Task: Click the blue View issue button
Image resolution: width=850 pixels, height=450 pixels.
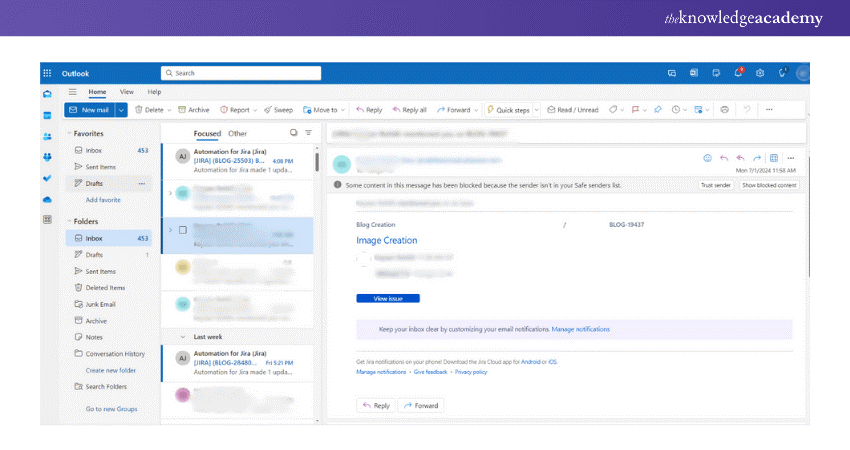Action: (x=387, y=298)
